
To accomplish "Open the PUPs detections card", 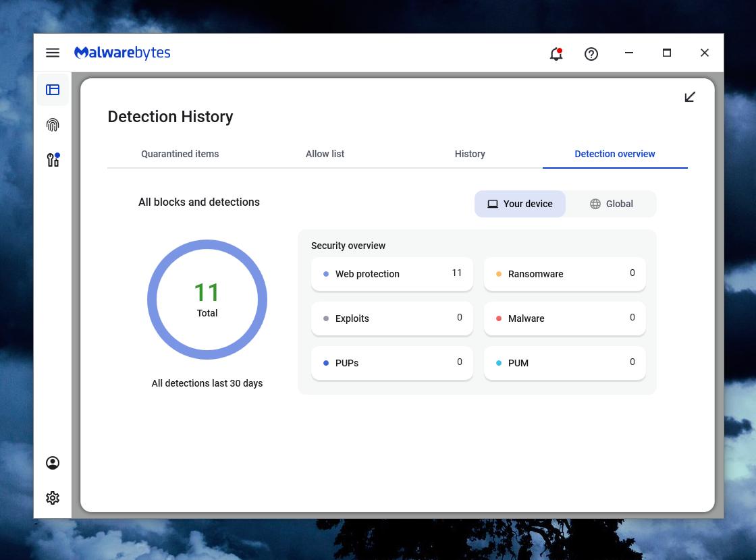I will [391, 363].
